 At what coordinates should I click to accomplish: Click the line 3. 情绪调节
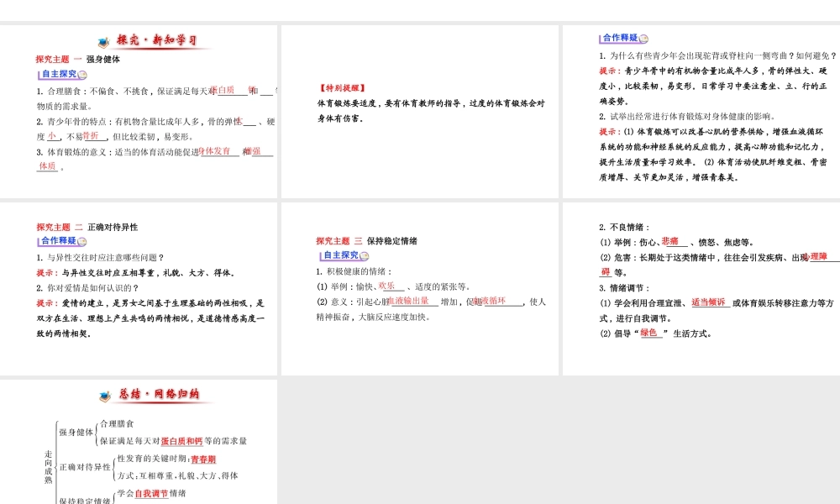(x=624, y=288)
